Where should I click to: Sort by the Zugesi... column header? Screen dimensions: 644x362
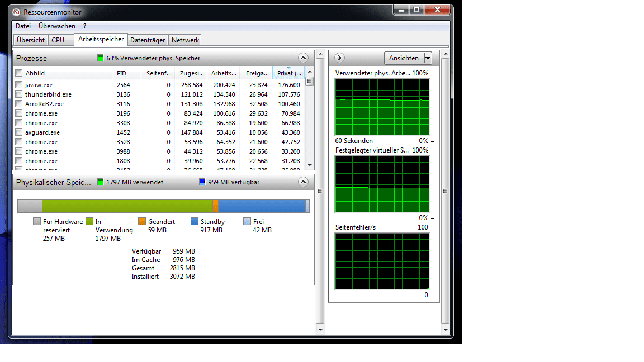191,73
